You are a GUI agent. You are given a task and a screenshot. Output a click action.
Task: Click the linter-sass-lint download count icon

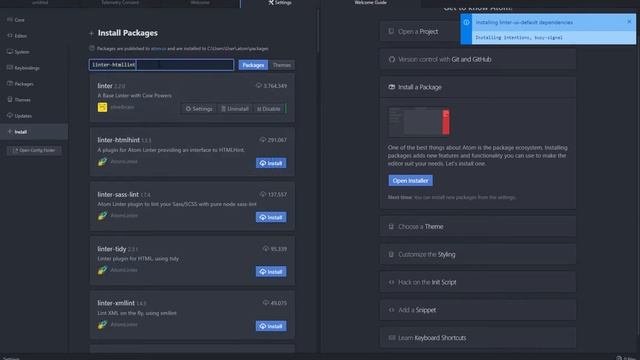pyautogui.click(x=262, y=194)
